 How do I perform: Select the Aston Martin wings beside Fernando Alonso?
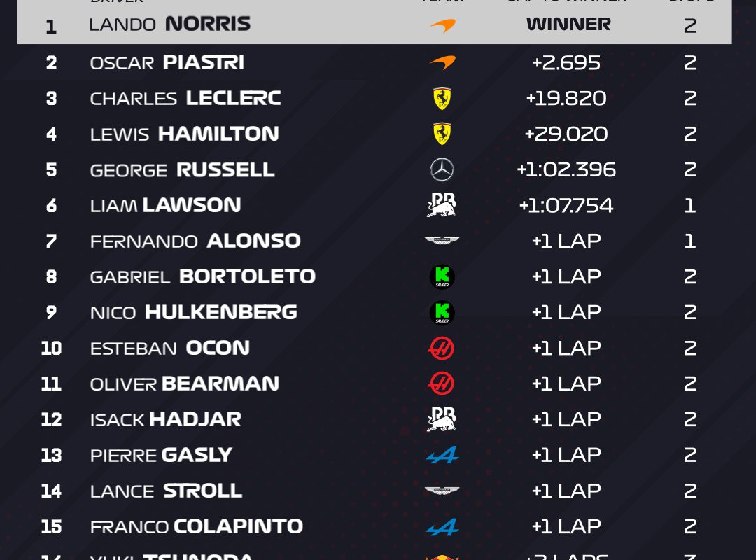[x=442, y=241]
